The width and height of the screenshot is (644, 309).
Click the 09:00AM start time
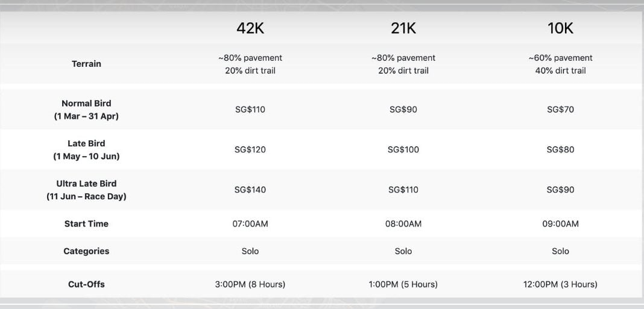(560, 223)
